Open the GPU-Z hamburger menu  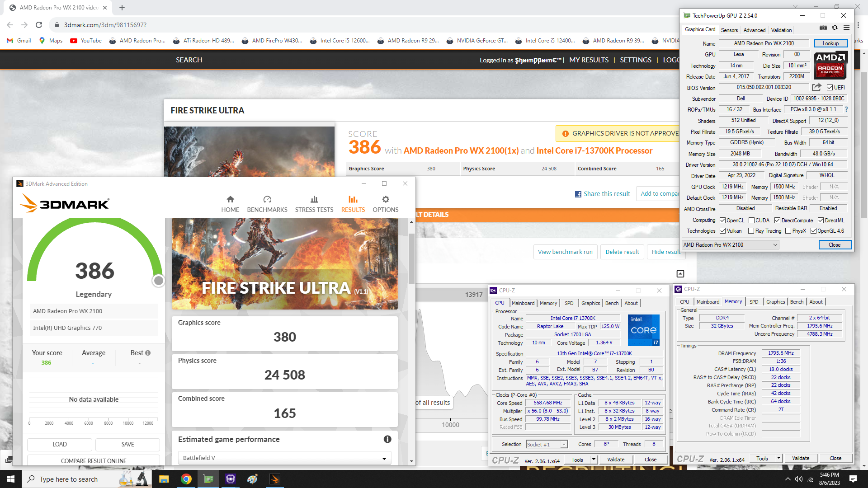847,28
